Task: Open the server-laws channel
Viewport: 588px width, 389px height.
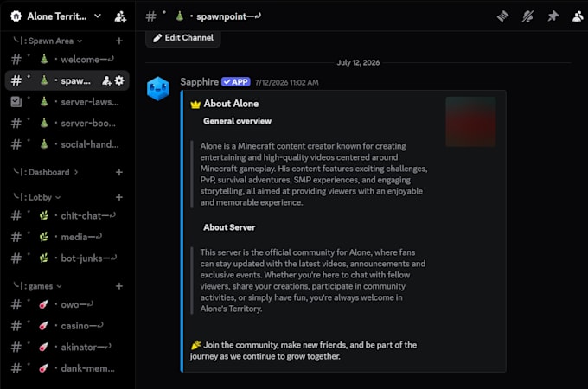Action: click(67, 102)
